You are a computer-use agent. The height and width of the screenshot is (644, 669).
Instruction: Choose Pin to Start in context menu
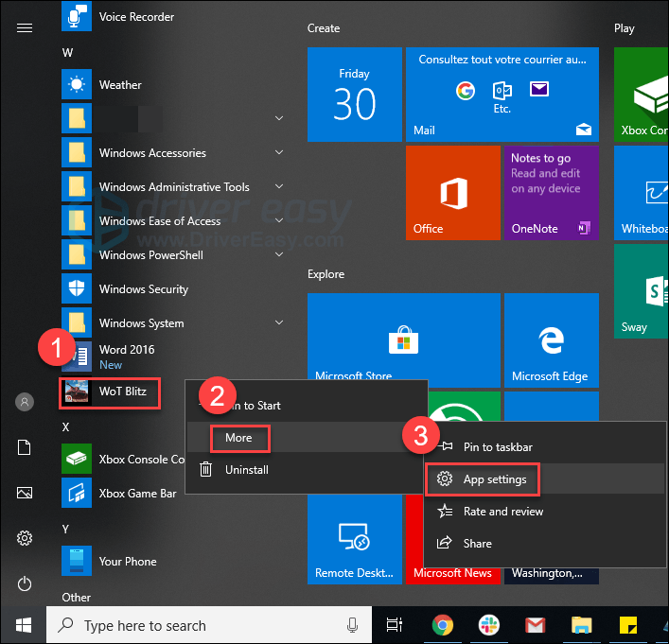[307, 405]
